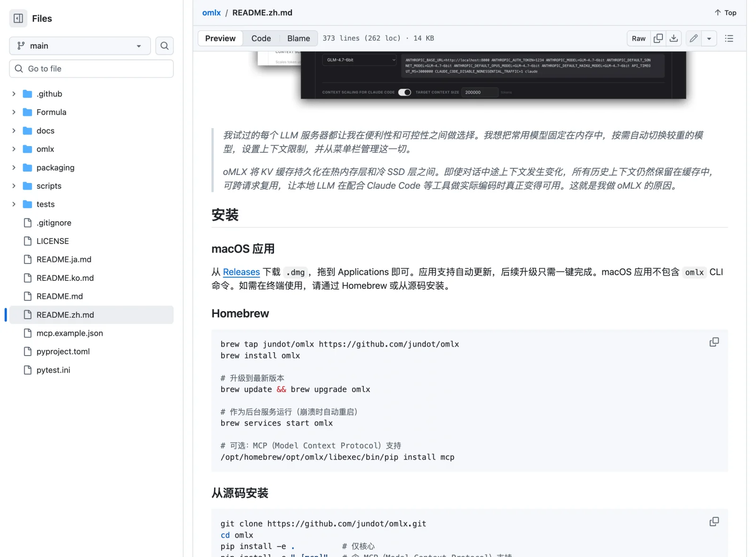756x557 pixels.
Task: Collapse the Files sidebar panel
Action: click(18, 18)
